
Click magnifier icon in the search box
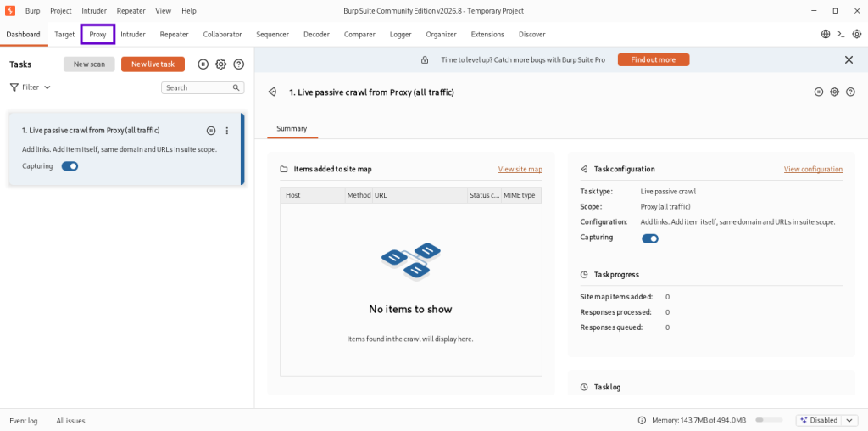point(236,87)
